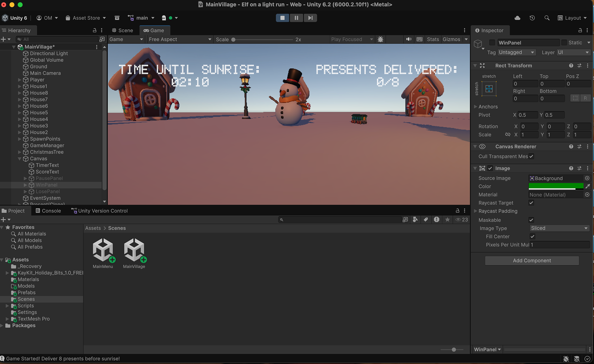This screenshot has width=594, height=364.
Task: Toggle WinPanel active checkbox
Action: [492, 43]
